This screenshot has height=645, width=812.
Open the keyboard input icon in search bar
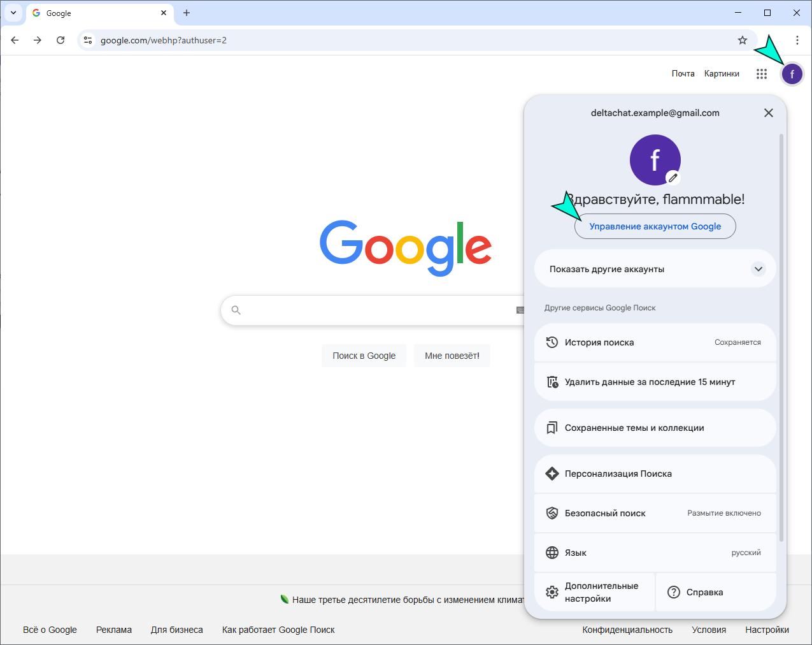(x=520, y=310)
